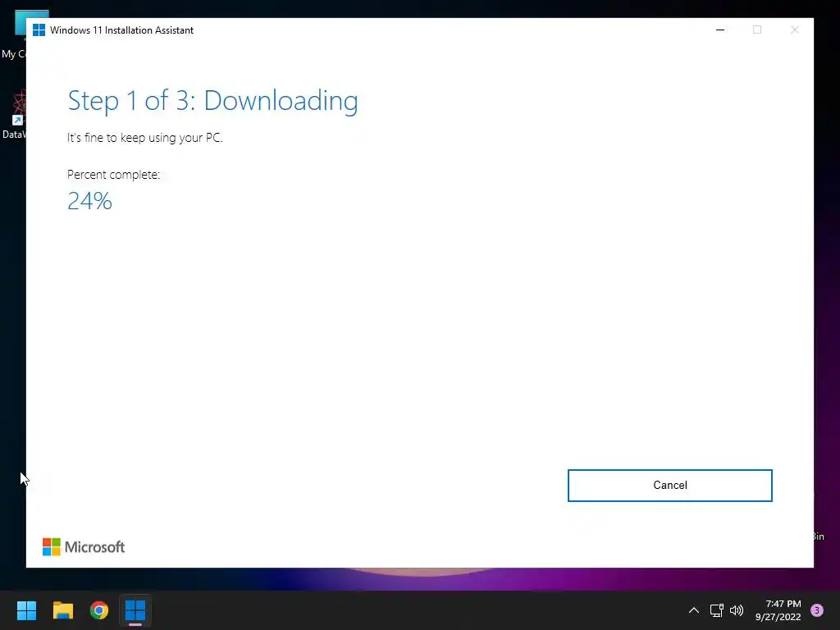This screenshot has height=630, width=840.
Task: Open notification center badge showing 3
Action: click(x=816, y=610)
